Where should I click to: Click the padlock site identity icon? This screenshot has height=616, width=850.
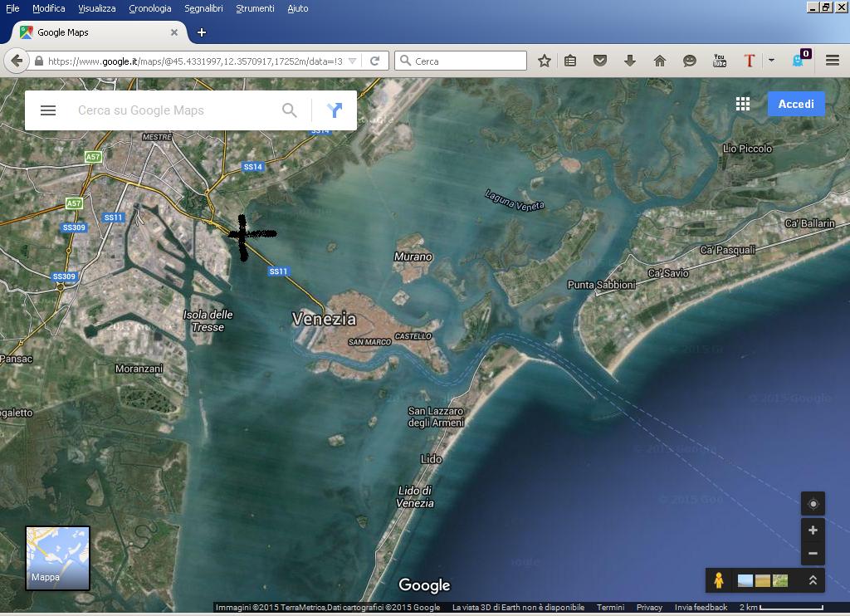tap(39, 61)
